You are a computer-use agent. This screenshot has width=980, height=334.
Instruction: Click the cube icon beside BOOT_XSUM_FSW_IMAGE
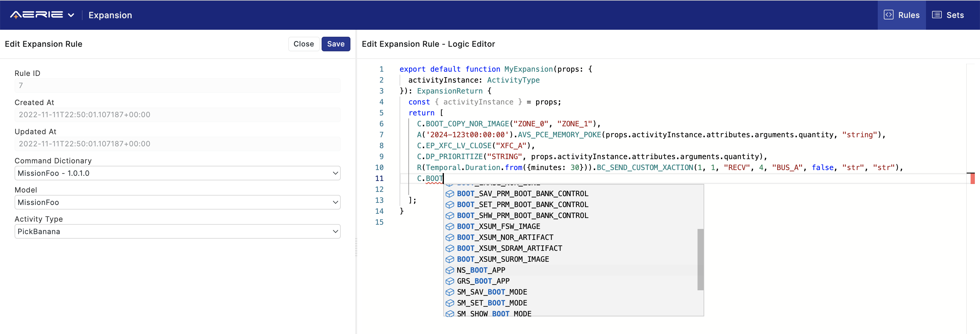(x=450, y=226)
